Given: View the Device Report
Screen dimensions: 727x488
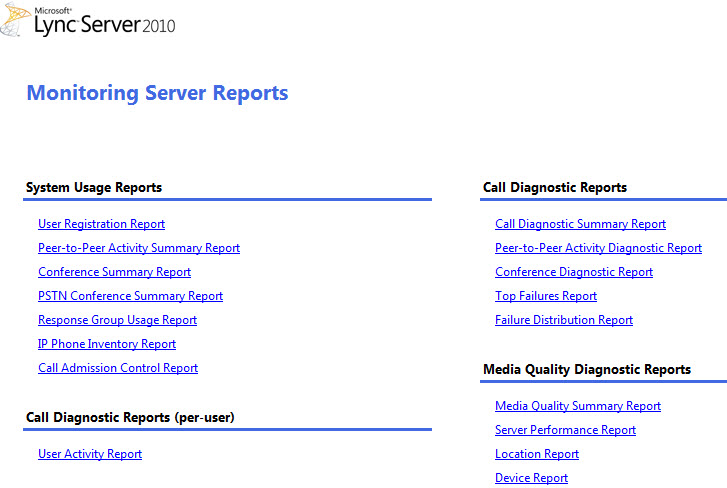Looking at the screenshot, I should point(531,478).
